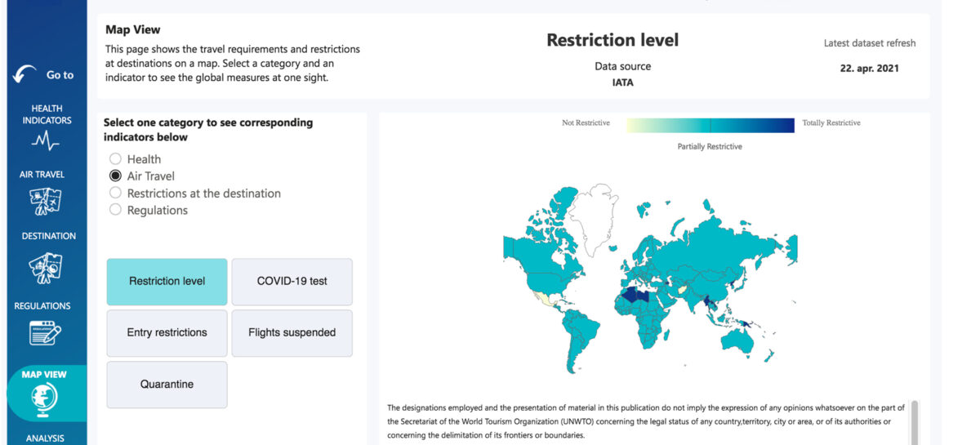
Task: Click the 'IATA' data source text
Action: pyautogui.click(x=622, y=82)
